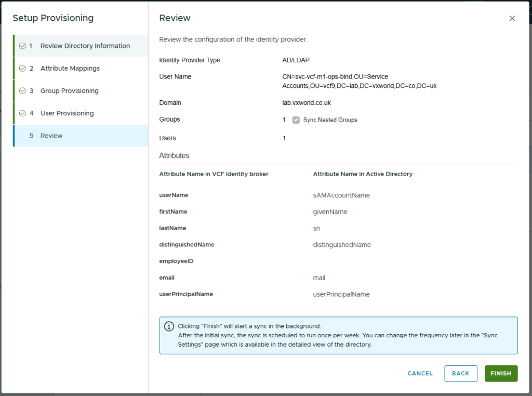
Task: Click the User Name distinguished name value
Action: tap(359, 81)
